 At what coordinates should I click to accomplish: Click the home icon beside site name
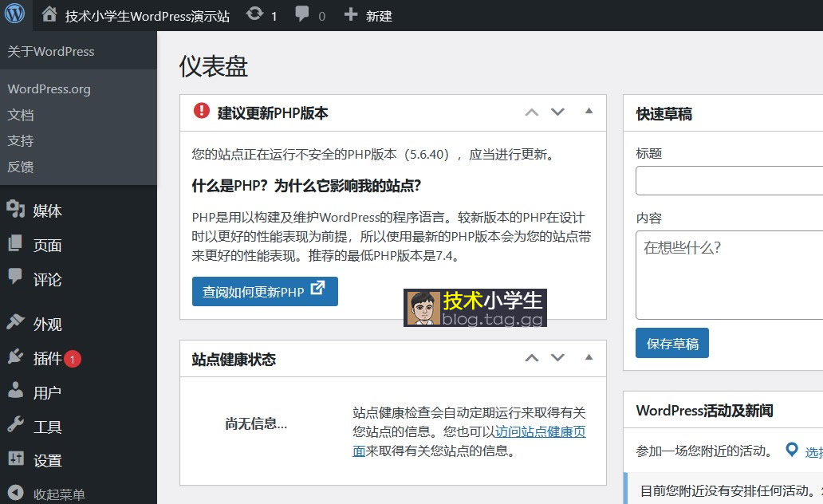49,15
